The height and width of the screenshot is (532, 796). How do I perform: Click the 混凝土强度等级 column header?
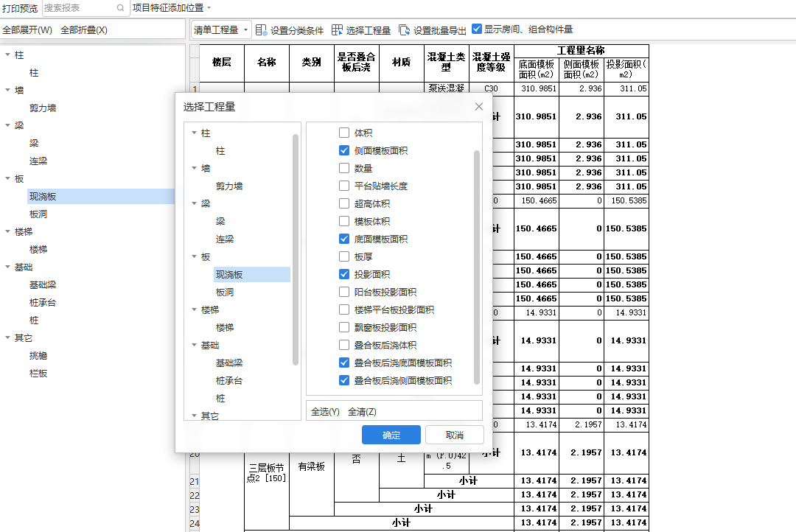click(492, 63)
